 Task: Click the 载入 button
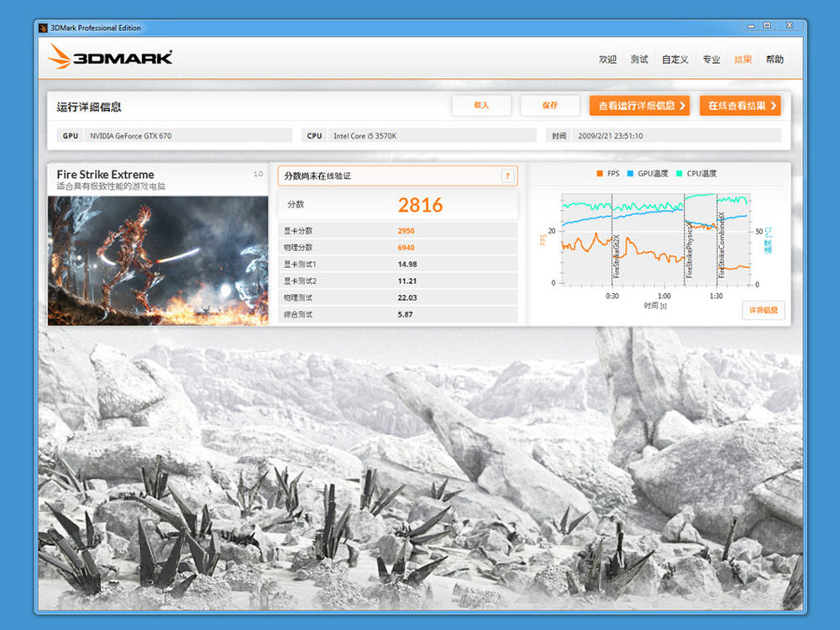pyautogui.click(x=481, y=106)
